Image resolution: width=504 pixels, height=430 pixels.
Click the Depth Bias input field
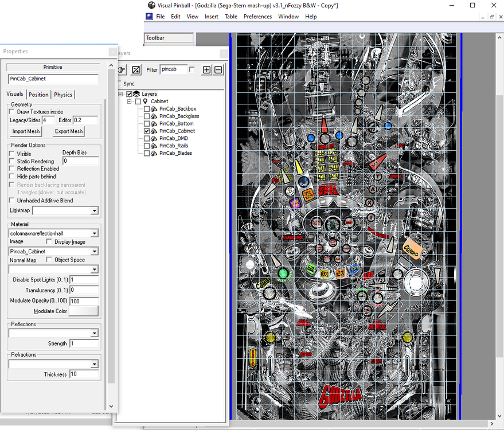click(80, 161)
